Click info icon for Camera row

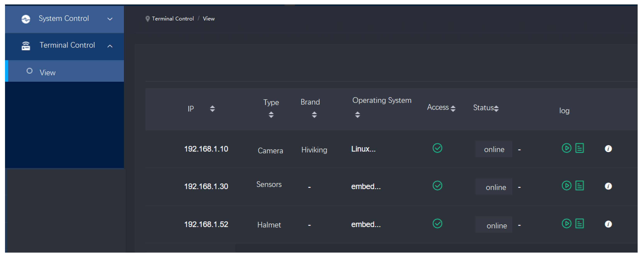(x=608, y=149)
